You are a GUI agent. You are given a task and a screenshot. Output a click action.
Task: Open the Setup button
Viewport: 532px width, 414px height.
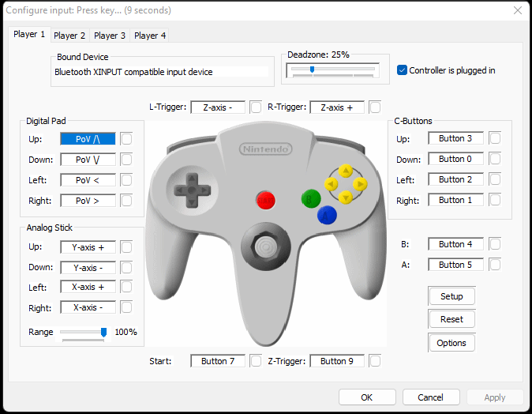click(x=451, y=296)
